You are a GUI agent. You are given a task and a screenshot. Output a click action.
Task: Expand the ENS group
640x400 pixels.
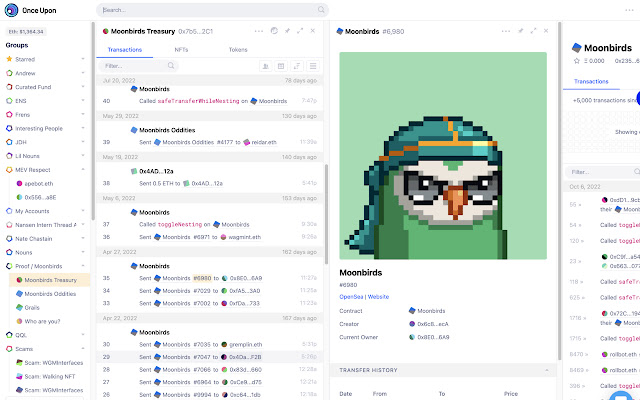(x=83, y=101)
